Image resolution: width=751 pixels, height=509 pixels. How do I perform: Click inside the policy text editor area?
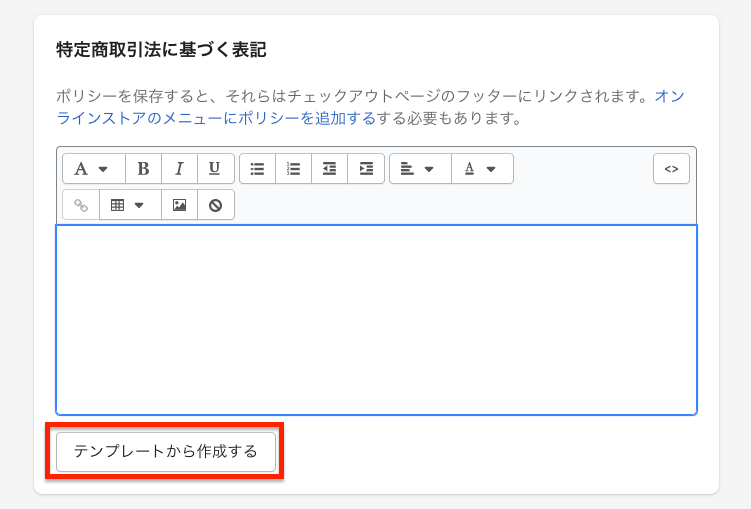376,320
